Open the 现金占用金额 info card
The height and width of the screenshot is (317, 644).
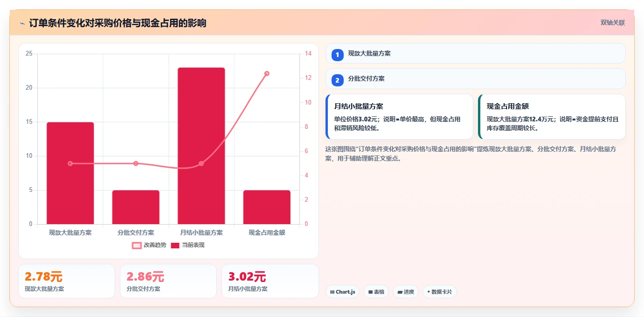[552, 117]
